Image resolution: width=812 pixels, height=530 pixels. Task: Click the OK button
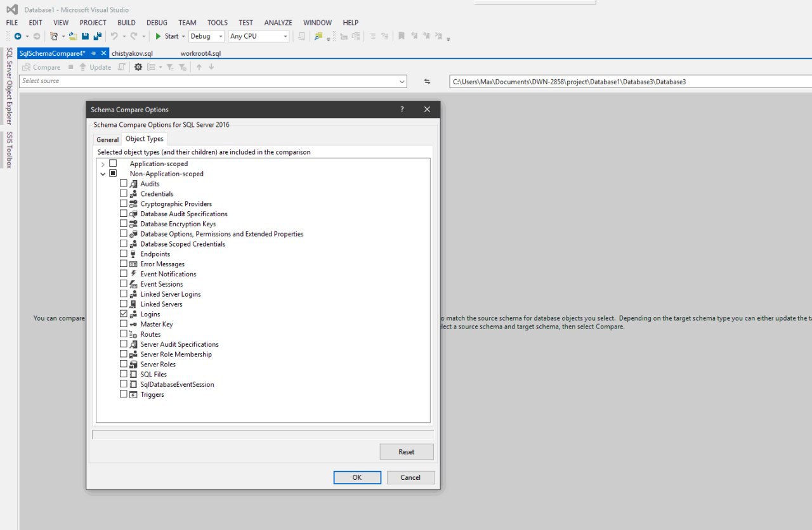click(357, 477)
